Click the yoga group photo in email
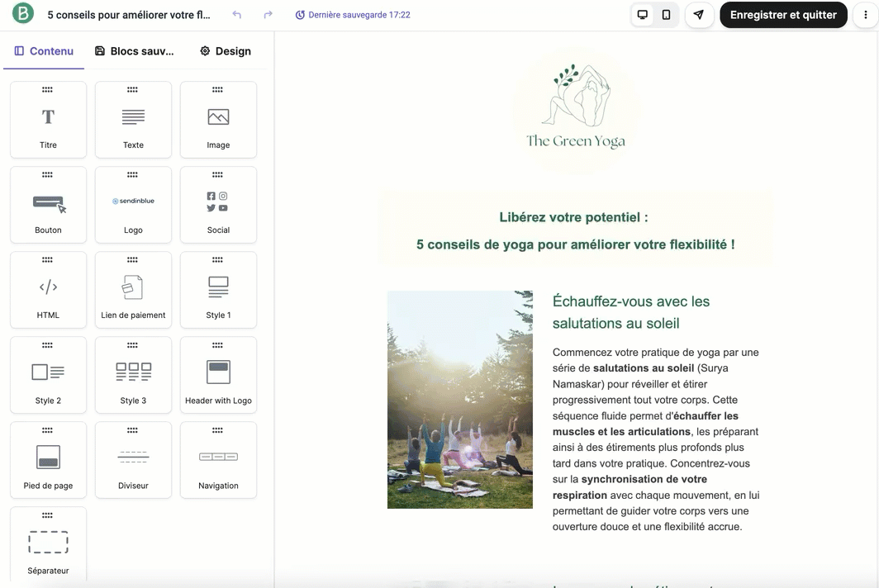Viewport: 879px width, 588px height. 459,399
